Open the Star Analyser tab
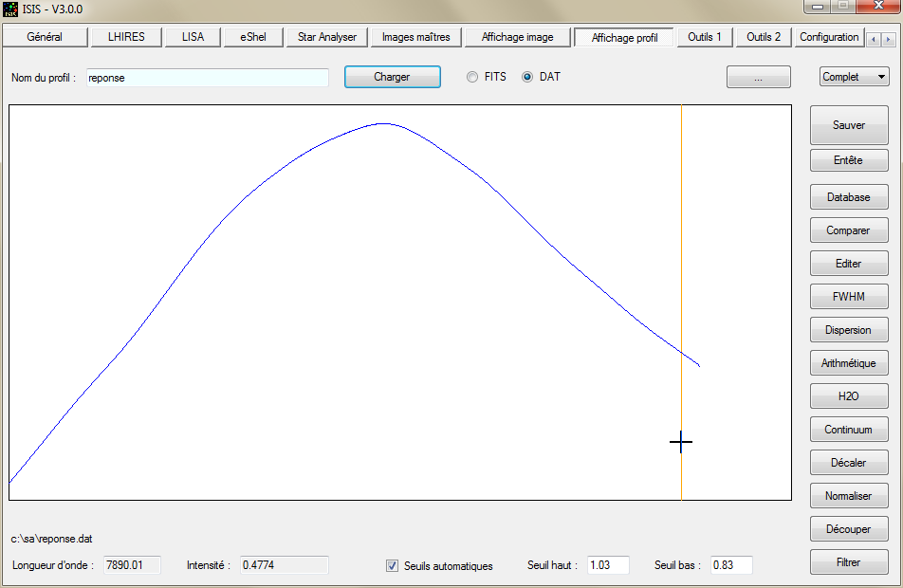The image size is (903, 588). click(x=326, y=37)
